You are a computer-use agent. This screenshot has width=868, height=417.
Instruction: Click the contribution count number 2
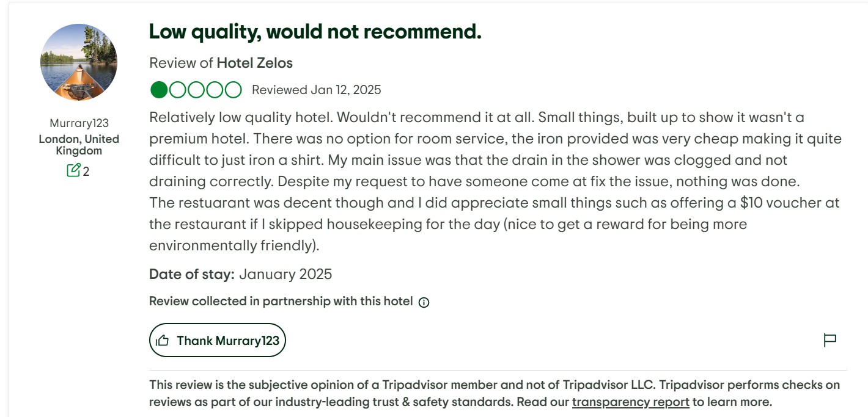tap(86, 172)
